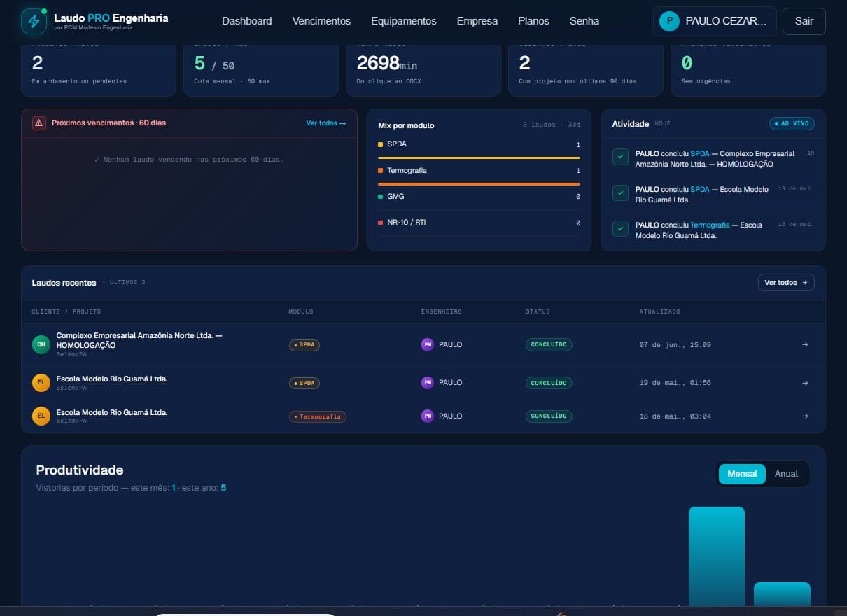The width and height of the screenshot is (847, 616).
Task: Click the PM engineer avatar in the 18 de mai. row
Action: point(427,416)
